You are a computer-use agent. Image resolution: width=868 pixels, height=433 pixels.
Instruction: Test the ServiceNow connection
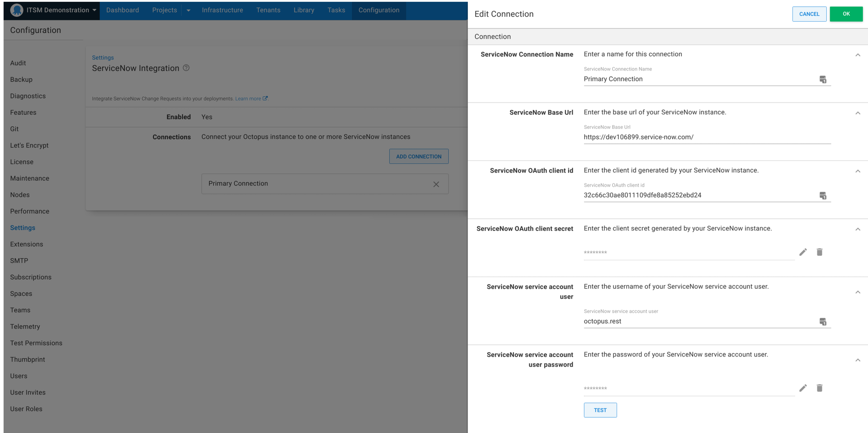[x=600, y=410]
